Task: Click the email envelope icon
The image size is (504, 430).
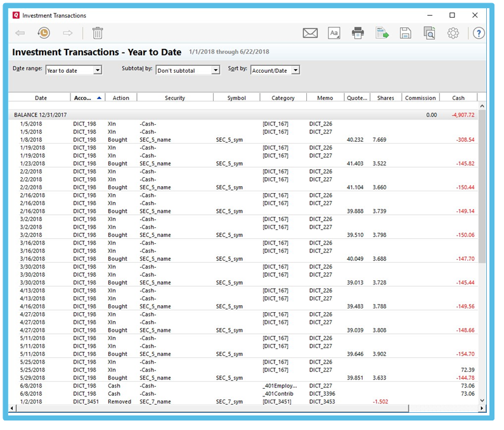Action: [310, 33]
